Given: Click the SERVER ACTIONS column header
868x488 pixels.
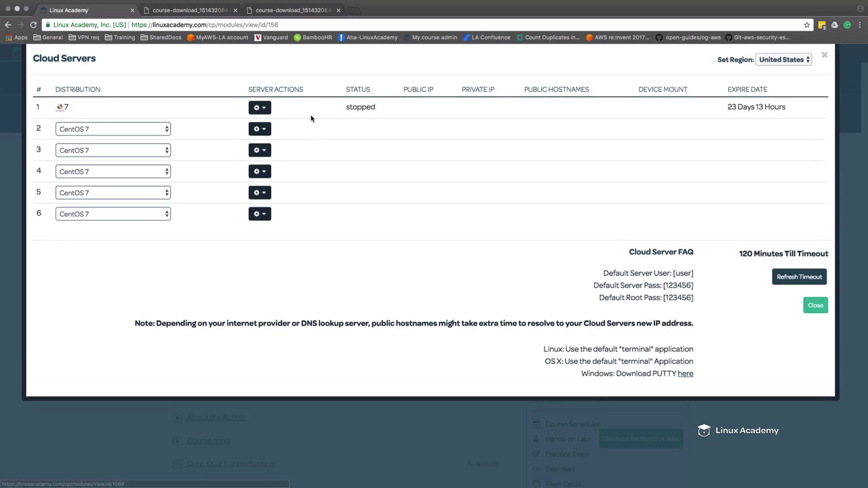Looking at the screenshot, I should coord(275,89).
